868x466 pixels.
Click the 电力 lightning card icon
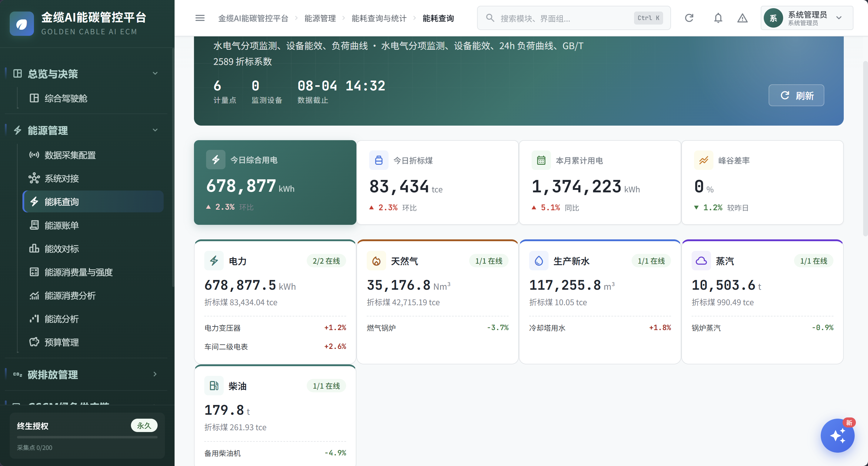coord(214,261)
